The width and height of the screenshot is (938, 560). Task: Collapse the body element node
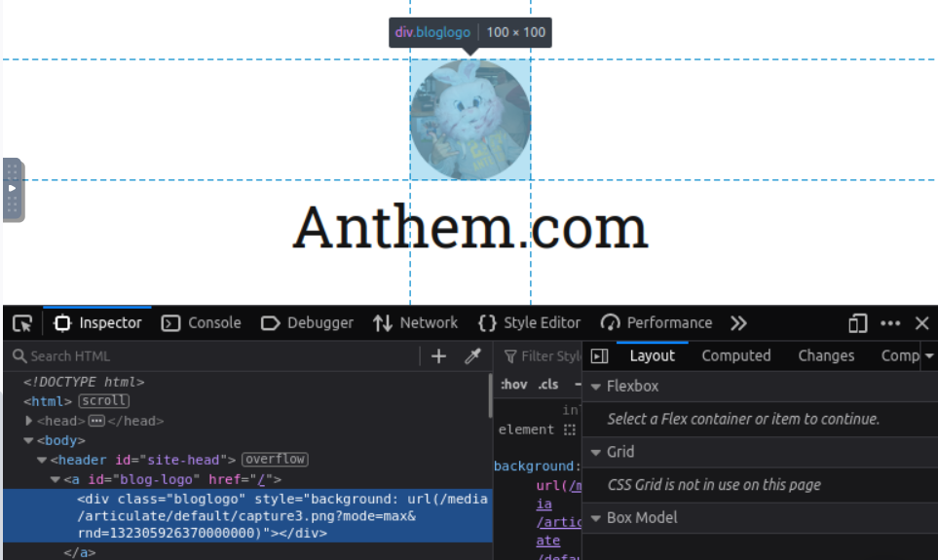pos(28,440)
